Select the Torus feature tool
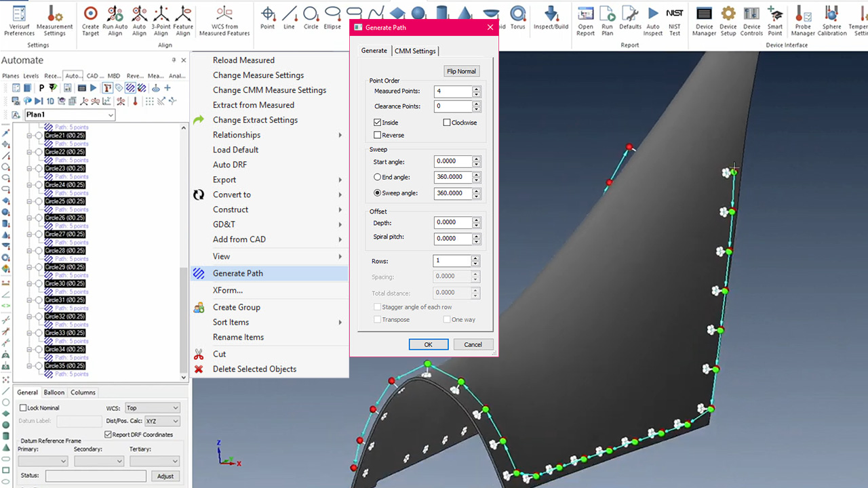This screenshot has width=868, height=488. click(517, 18)
